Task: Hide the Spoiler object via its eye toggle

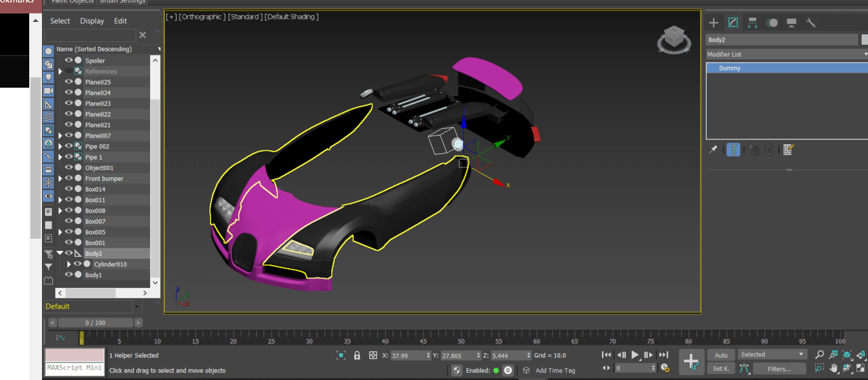Action: (69, 60)
